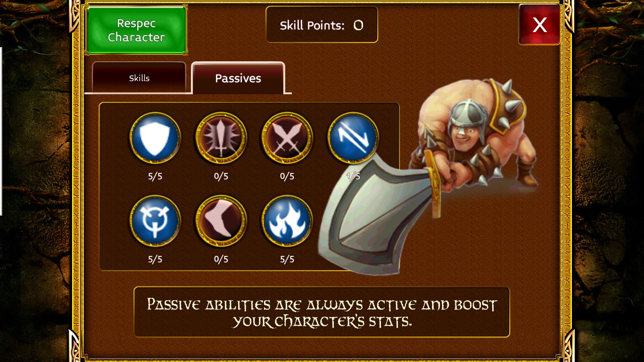644x362 pixels.
Task: Click the Skill Points counter box
Action: [322, 25]
